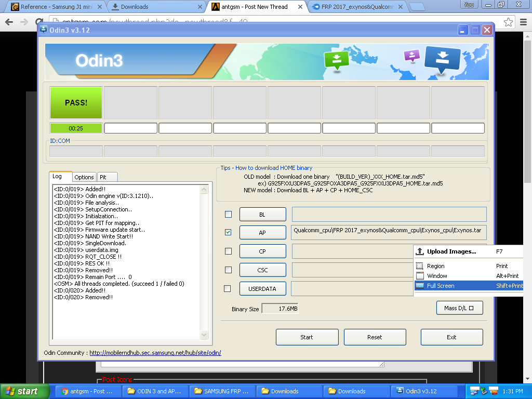Image resolution: width=532 pixels, height=399 pixels.
Task: Open the Reference - Samsung J1 mini browser tab
Action: click(x=56, y=7)
